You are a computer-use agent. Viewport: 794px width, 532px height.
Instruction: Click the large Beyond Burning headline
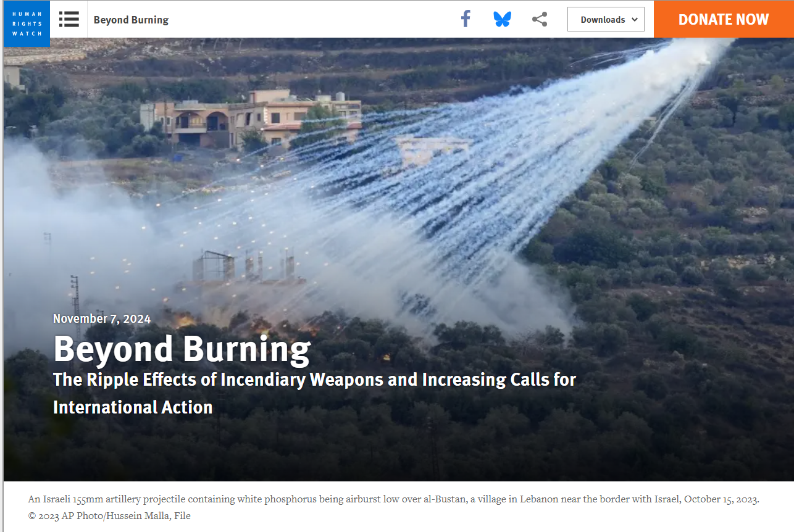tap(182, 349)
